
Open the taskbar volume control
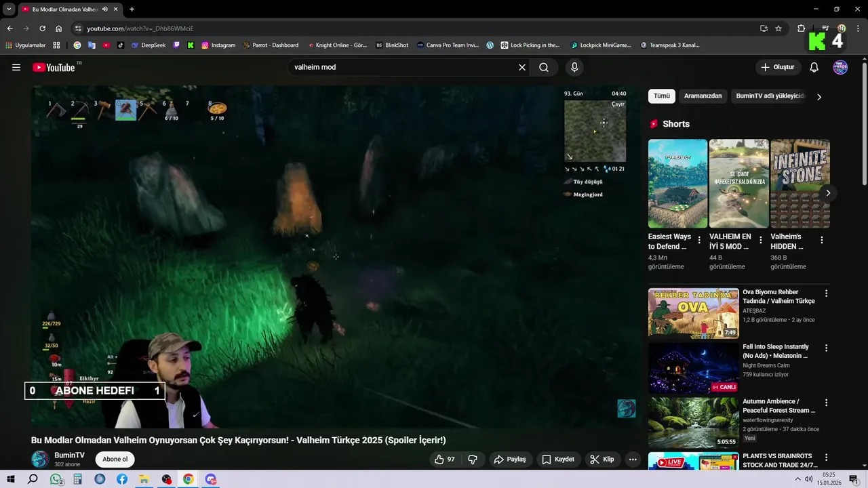(808, 479)
